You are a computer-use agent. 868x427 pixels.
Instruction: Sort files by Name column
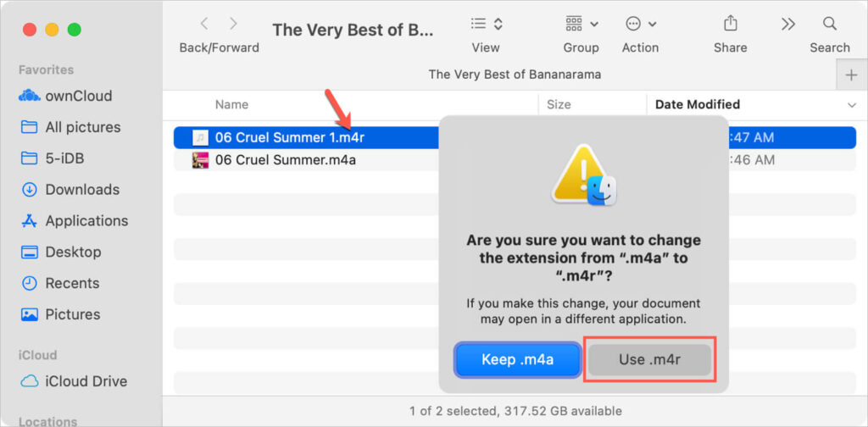pyautogui.click(x=231, y=104)
